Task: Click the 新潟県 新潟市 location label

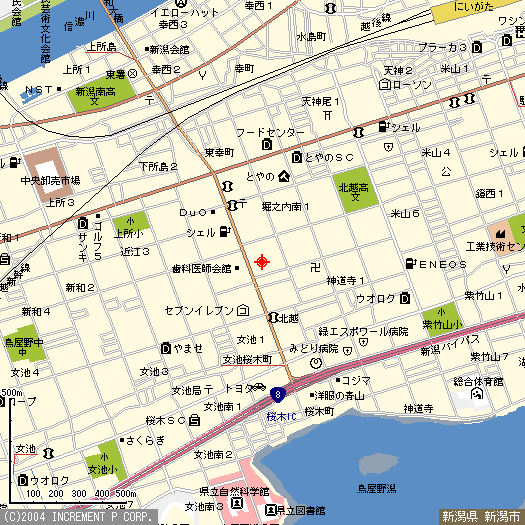Action: pos(481,516)
